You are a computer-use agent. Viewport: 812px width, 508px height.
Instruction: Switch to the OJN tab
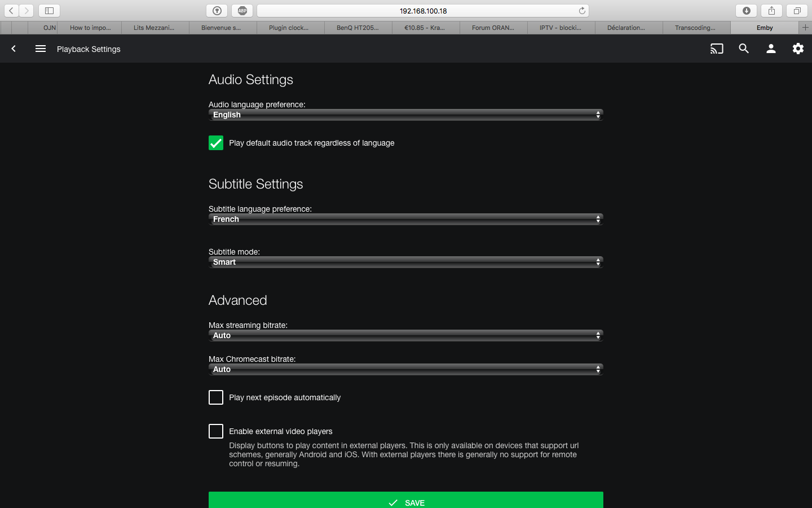43,28
